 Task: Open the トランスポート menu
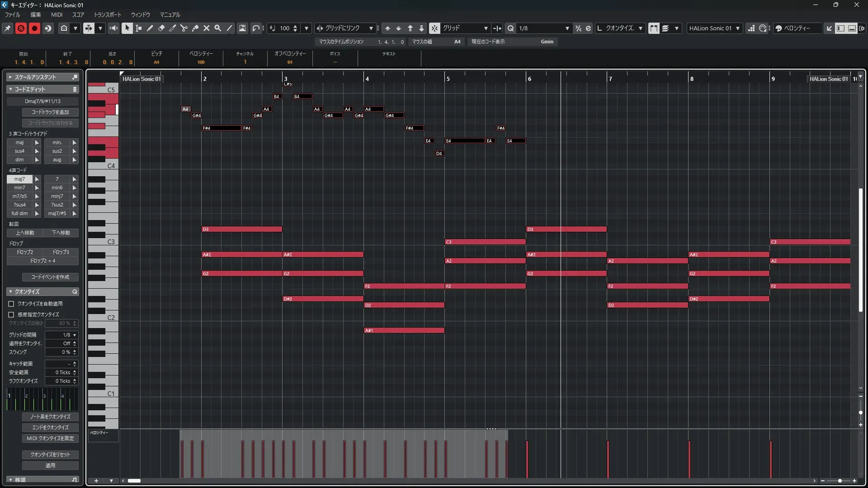(x=108, y=15)
